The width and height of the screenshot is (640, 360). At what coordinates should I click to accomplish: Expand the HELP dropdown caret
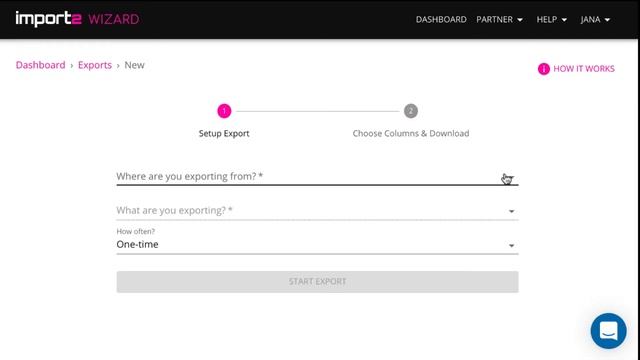pos(564,20)
